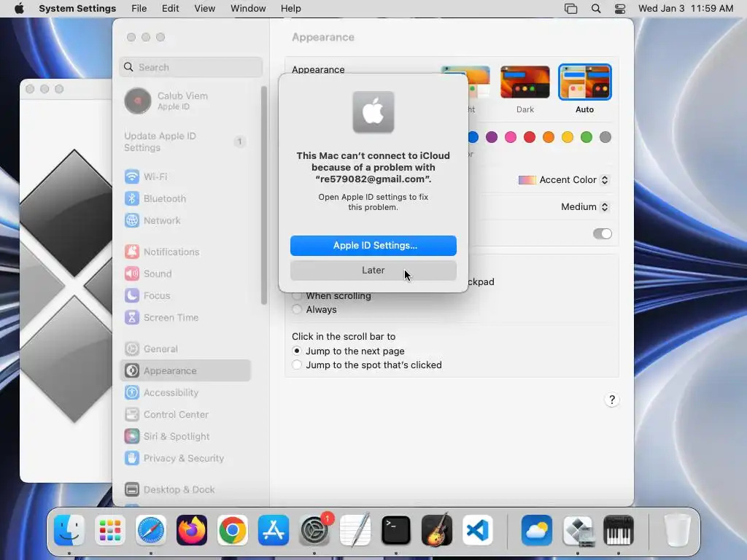747x560 pixels.
Task: Open Bluetooth settings in the sidebar
Action: 186,198
